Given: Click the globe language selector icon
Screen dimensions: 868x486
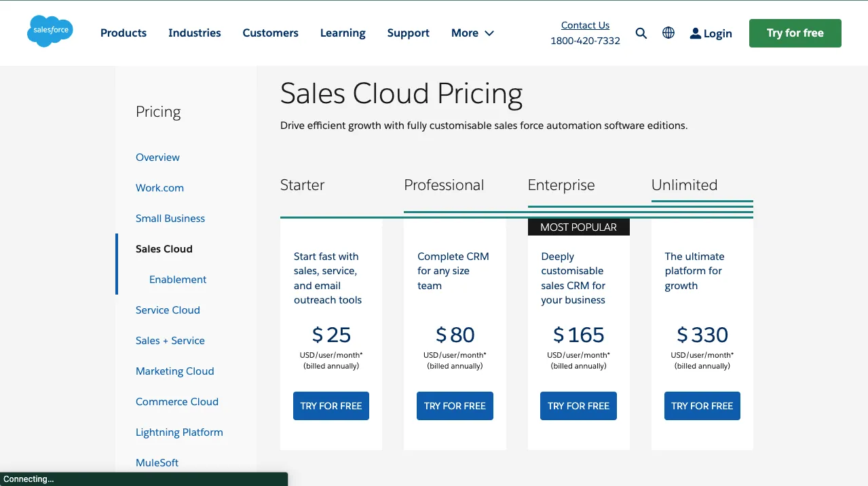Looking at the screenshot, I should point(668,33).
